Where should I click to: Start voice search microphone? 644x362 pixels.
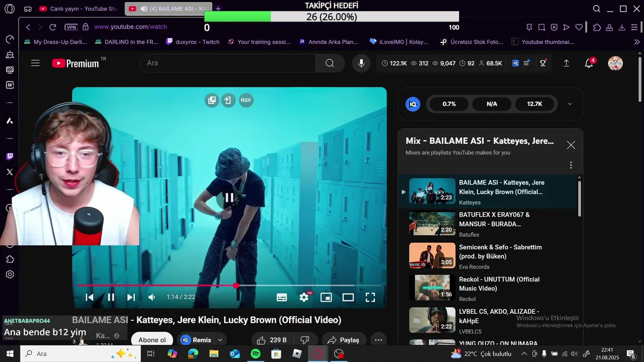[361, 63]
